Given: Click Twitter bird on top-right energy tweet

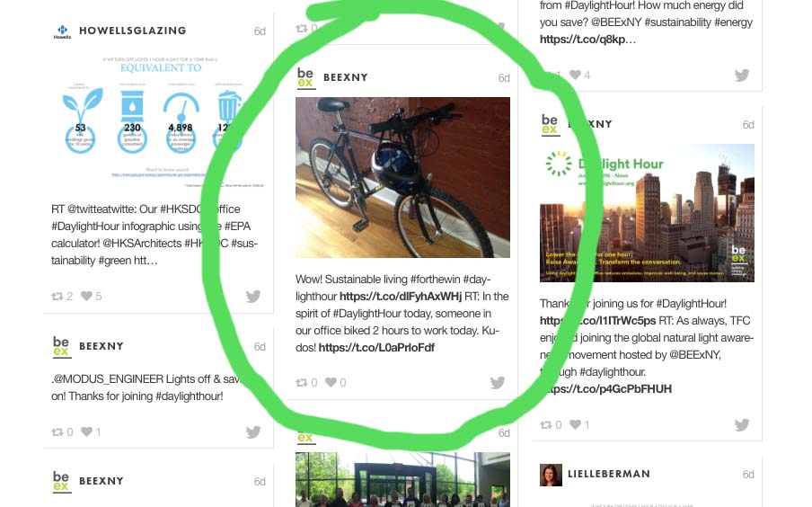Looking at the screenshot, I should [x=742, y=76].
